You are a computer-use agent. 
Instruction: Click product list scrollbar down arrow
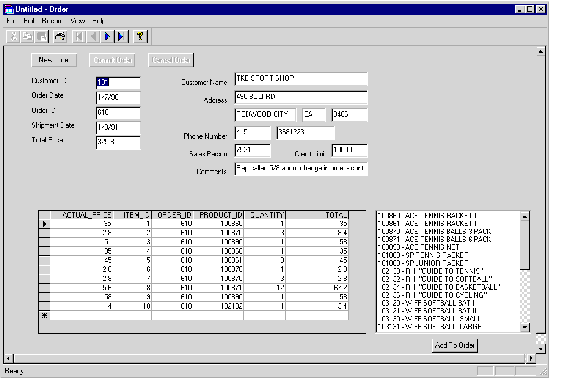pos(525,327)
